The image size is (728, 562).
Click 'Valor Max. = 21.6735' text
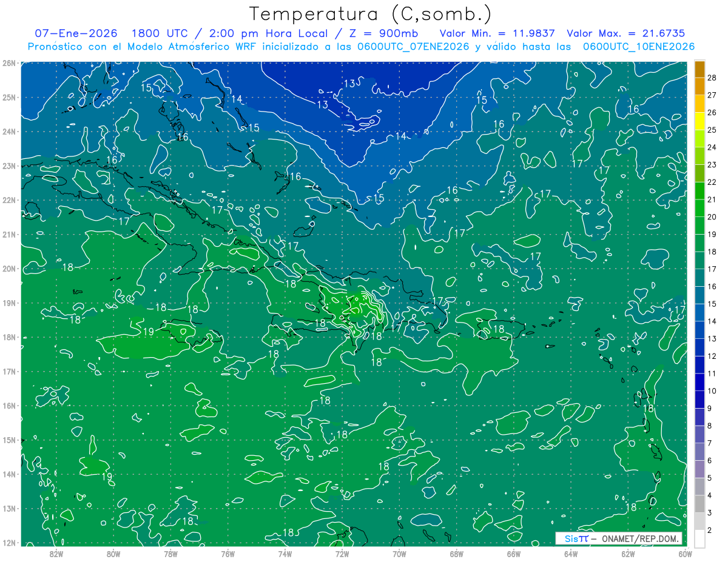[x=625, y=33]
